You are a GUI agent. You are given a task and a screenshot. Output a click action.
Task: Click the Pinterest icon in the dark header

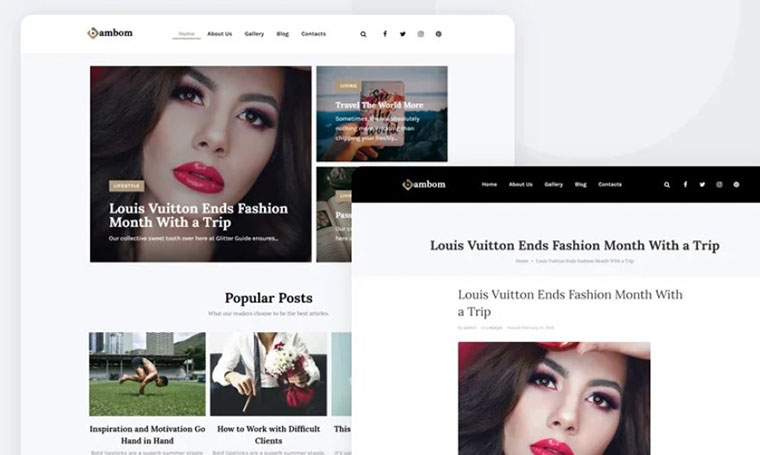736,185
